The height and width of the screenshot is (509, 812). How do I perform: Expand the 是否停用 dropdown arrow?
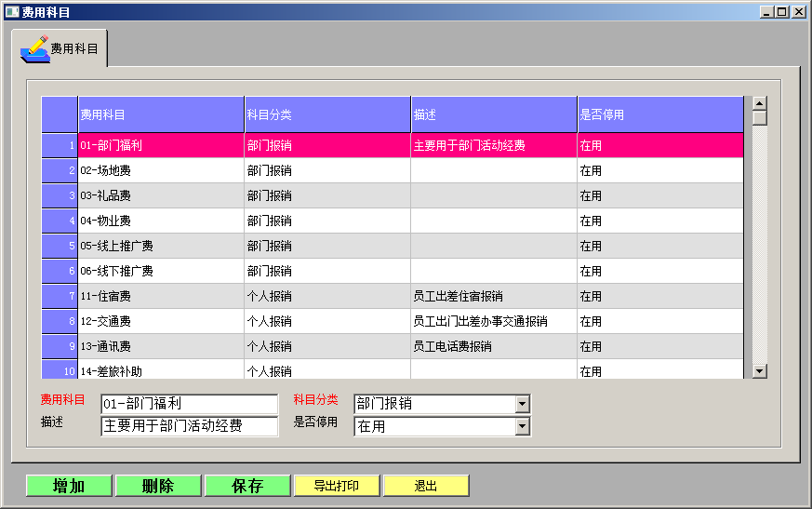click(523, 426)
